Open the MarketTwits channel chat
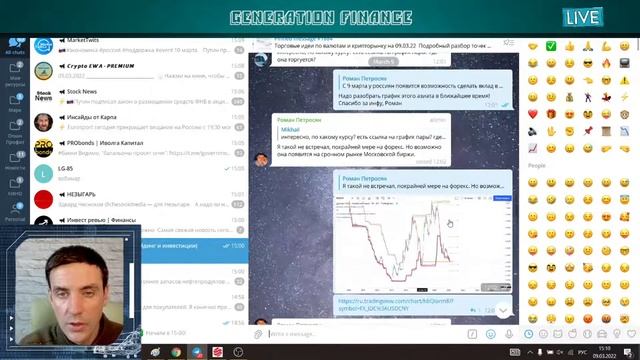The width and height of the screenshot is (640, 360). [x=139, y=45]
